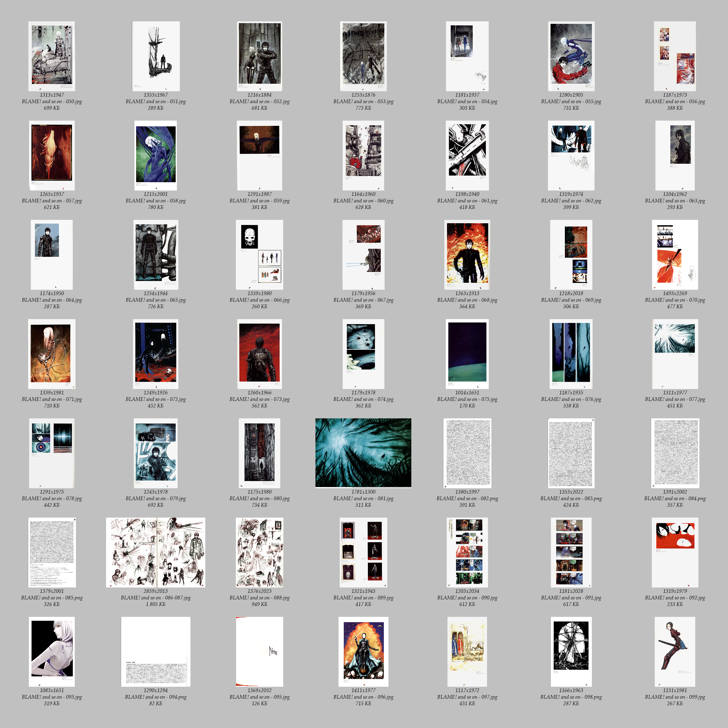The image size is (728, 728).
Task: Click the file size '780 КБ'
Action: pos(156,207)
